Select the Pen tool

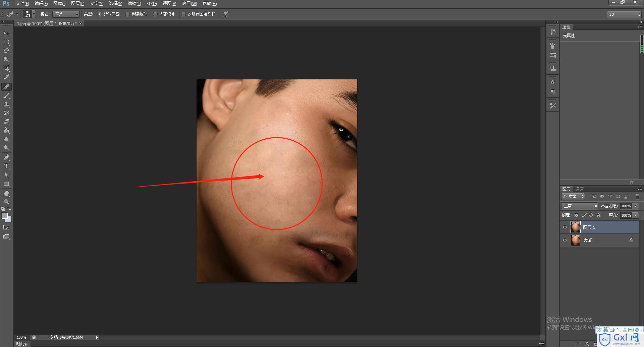(6, 157)
